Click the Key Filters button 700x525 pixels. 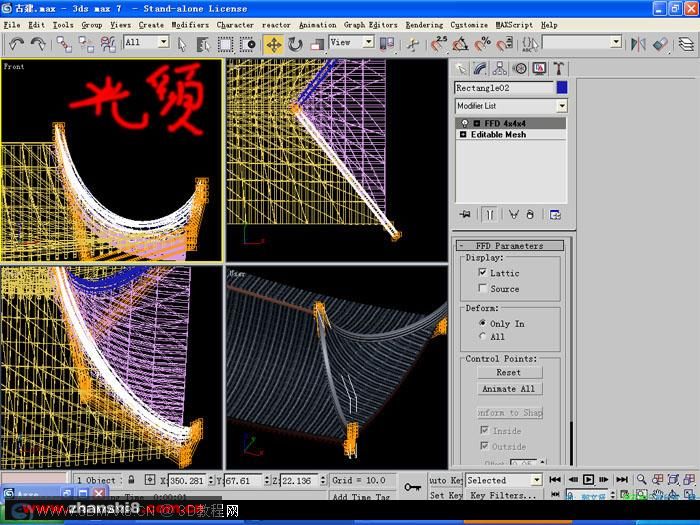(503, 495)
